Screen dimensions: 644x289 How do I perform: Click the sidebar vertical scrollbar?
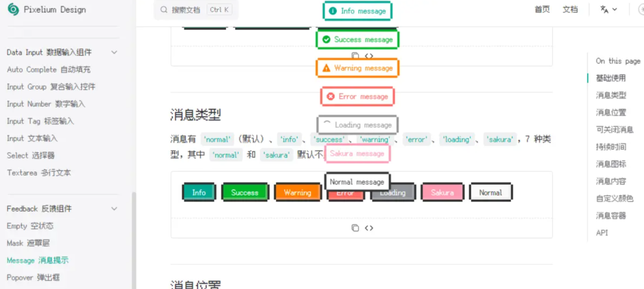tap(133, 240)
